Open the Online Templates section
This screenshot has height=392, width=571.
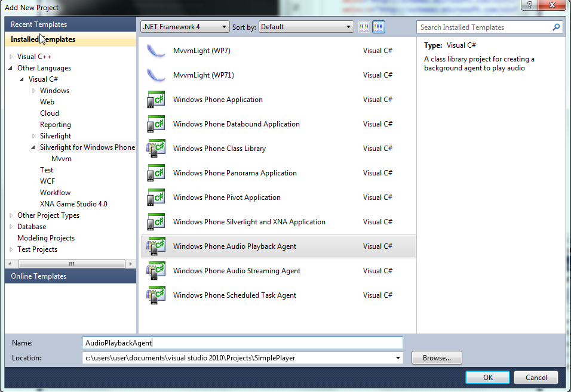70,276
